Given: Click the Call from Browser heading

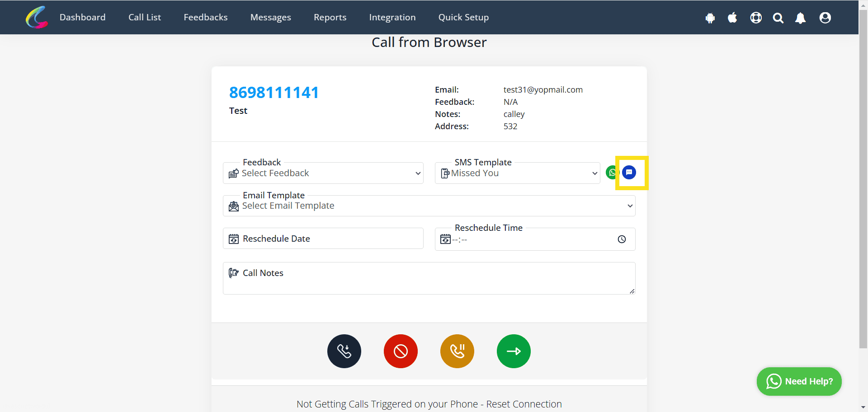Looking at the screenshot, I should click(429, 42).
